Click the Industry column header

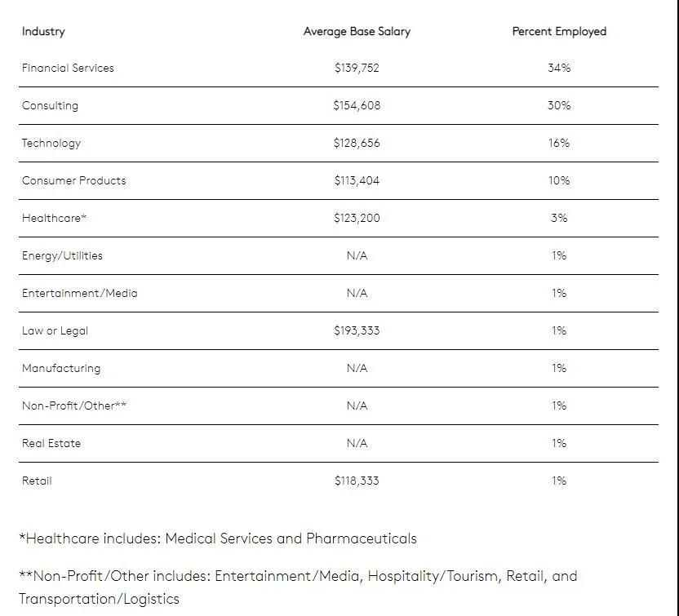pyautogui.click(x=43, y=32)
